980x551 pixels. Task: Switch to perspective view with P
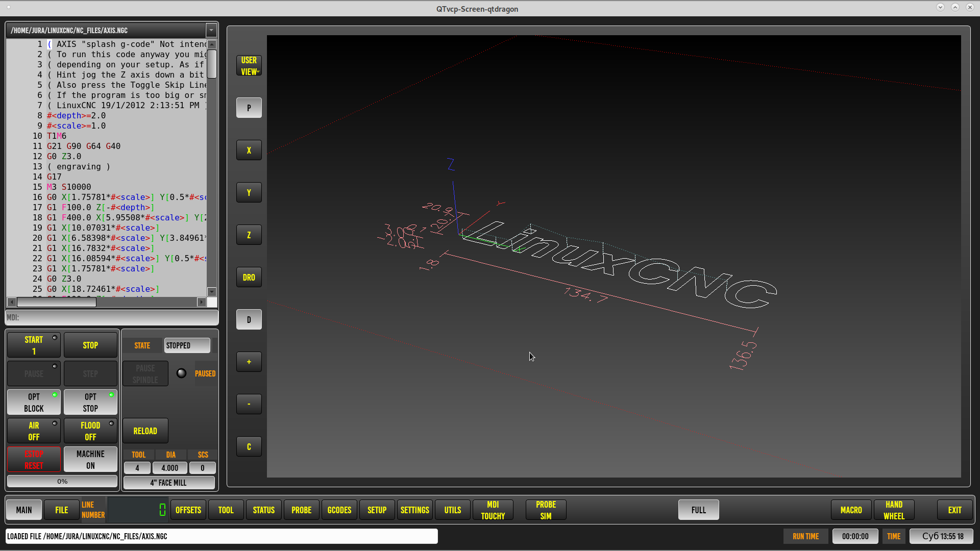tap(249, 108)
